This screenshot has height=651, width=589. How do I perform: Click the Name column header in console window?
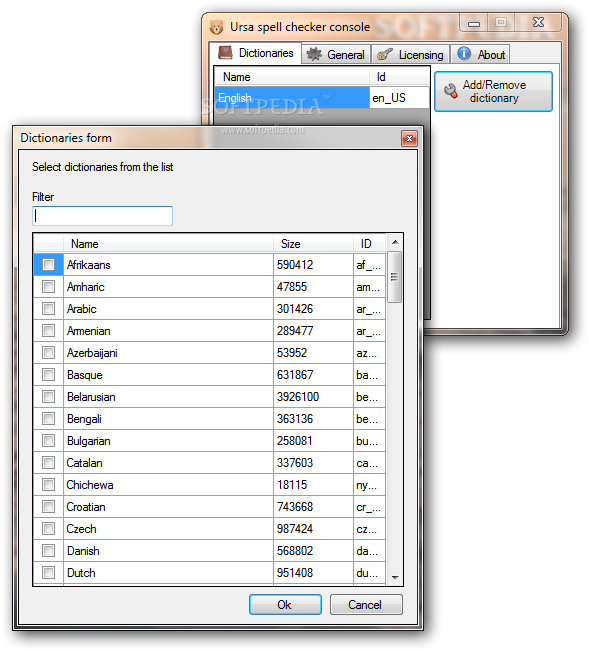coord(292,77)
